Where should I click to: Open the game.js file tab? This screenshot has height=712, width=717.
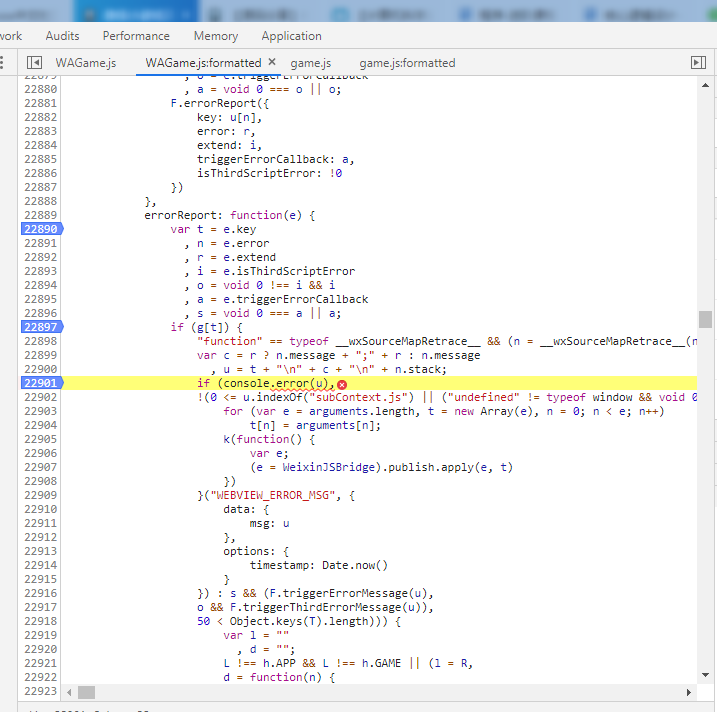(x=310, y=63)
